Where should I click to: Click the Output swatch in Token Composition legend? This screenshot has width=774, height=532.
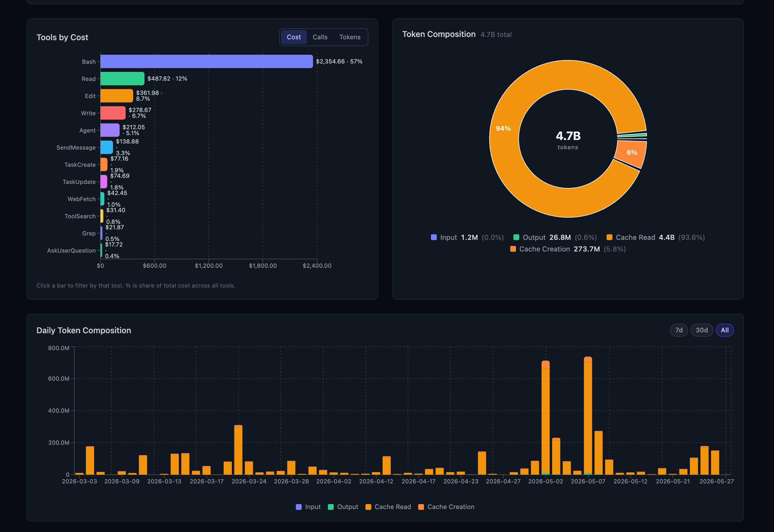(516, 237)
